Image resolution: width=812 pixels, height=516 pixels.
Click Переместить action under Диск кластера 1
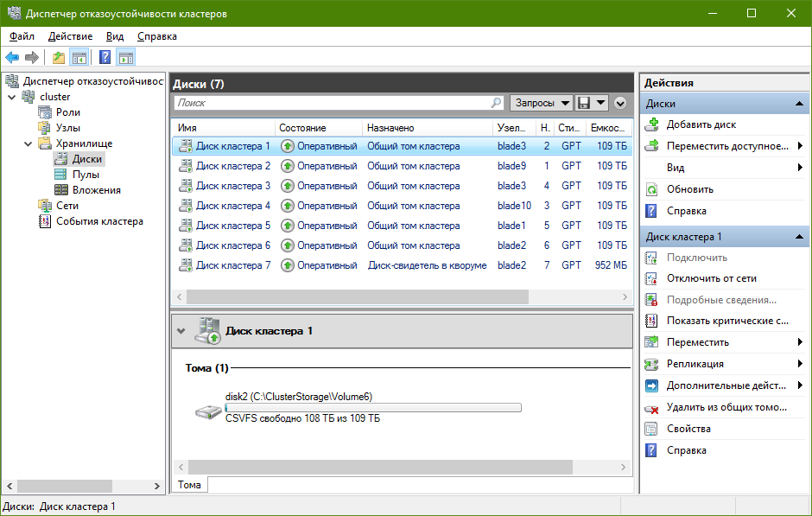click(698, 342)
